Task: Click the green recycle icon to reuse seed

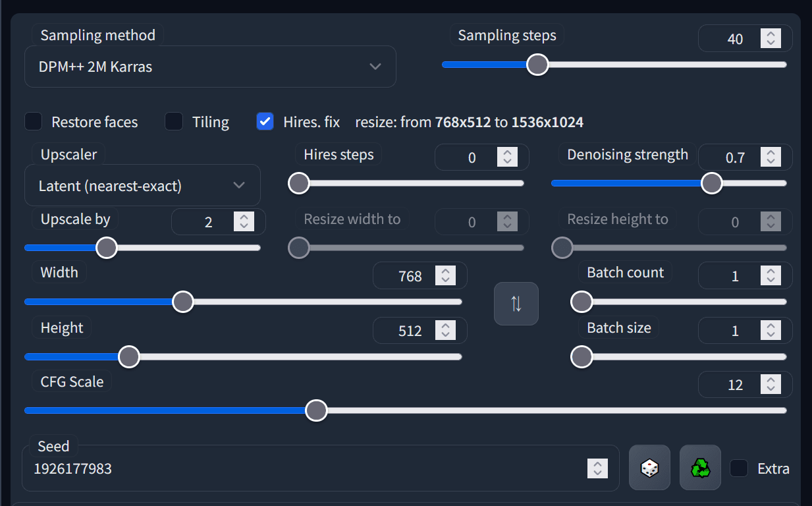Action: coord(700,468)
